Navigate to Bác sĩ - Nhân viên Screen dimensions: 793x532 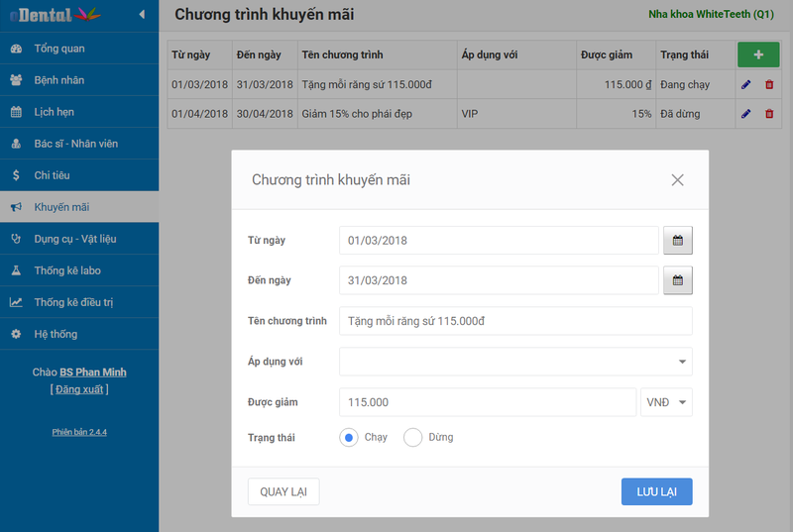tap(79, 144)
